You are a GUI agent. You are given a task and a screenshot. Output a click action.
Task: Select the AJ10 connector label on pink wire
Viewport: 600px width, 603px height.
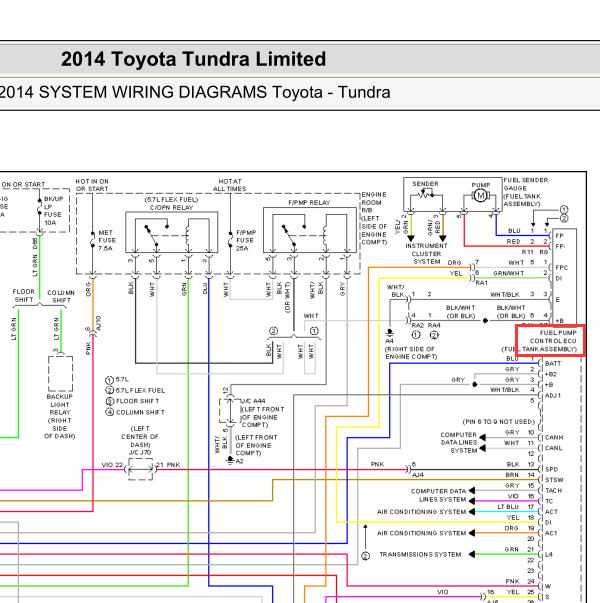click(98, 323)
